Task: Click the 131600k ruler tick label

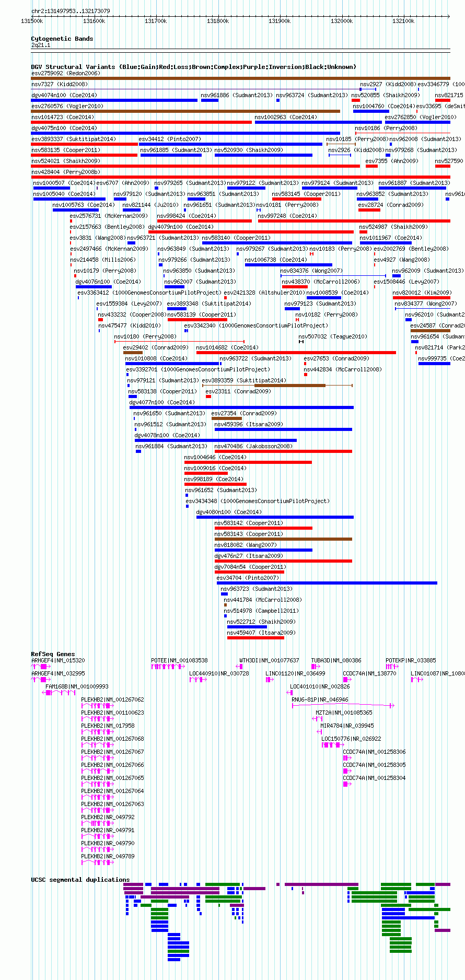Action: [x=94, y=21]
